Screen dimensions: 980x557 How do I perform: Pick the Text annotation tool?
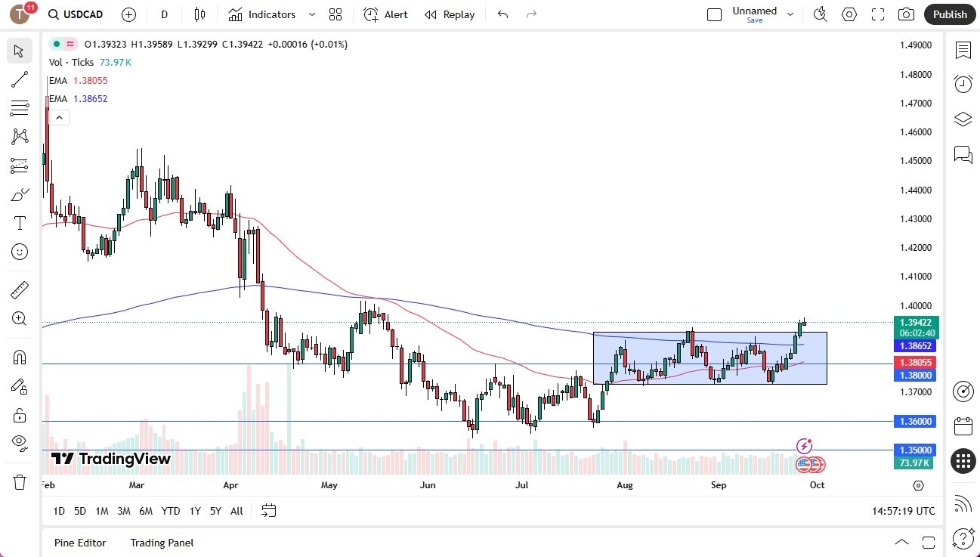[x=19, y=222]
